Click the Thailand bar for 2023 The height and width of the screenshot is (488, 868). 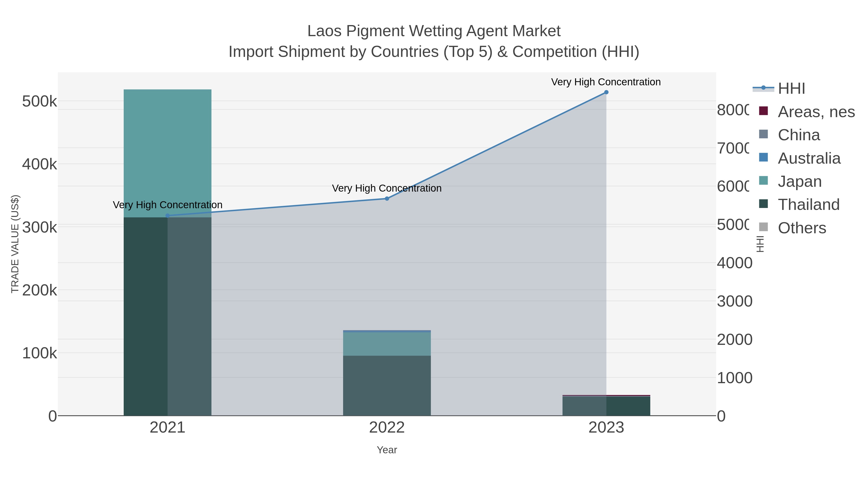[606, 406]
